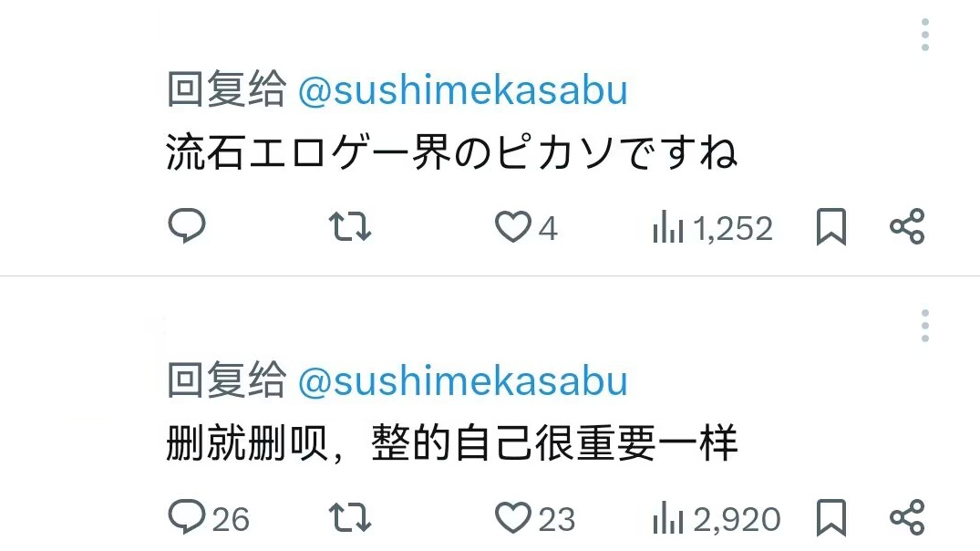Image resolution: width=980 pixels, height=551 pixels.
Task: Open more options for first tweet
Action: (x=925, y=35)
